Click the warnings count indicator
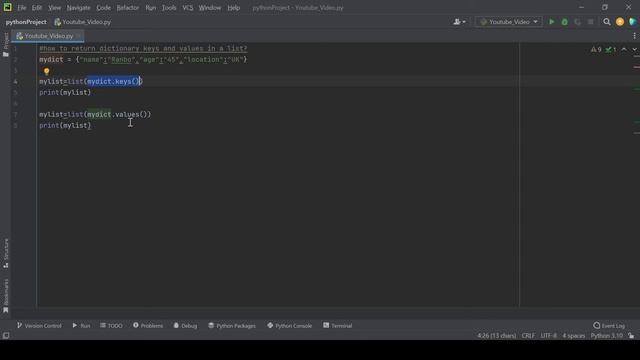640x360 pixels. 596,50
